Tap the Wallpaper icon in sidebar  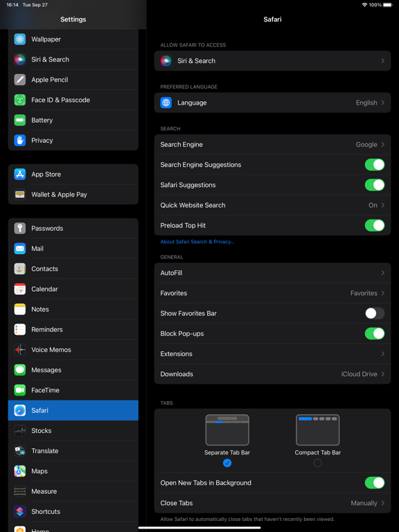click(19, 39)
